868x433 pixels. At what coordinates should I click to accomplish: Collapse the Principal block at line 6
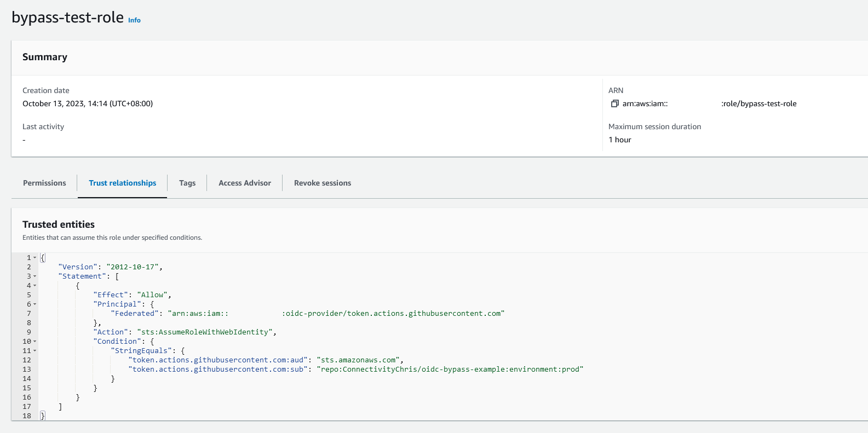(35, 304)
